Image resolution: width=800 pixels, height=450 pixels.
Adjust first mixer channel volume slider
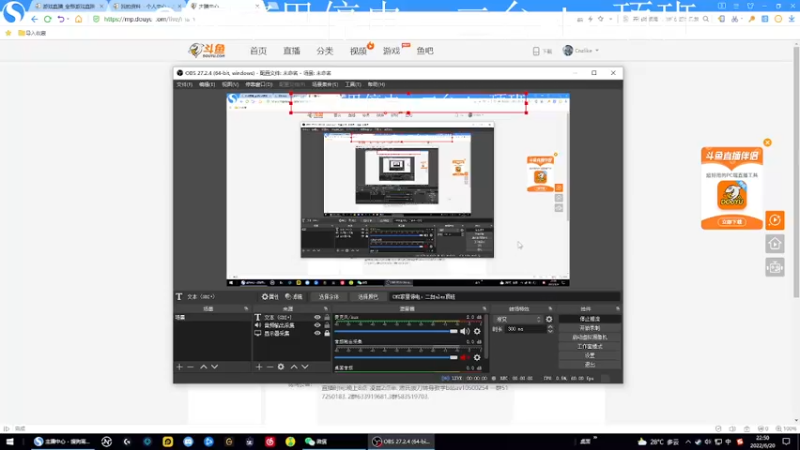pyautogui.click(x=396, y=331)
